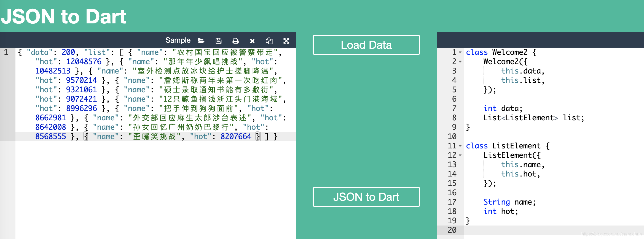Image resolution: width=644 pixels, height=239 pixels.
Task: Clear the editor with the X icon
Action: (252, 41)
